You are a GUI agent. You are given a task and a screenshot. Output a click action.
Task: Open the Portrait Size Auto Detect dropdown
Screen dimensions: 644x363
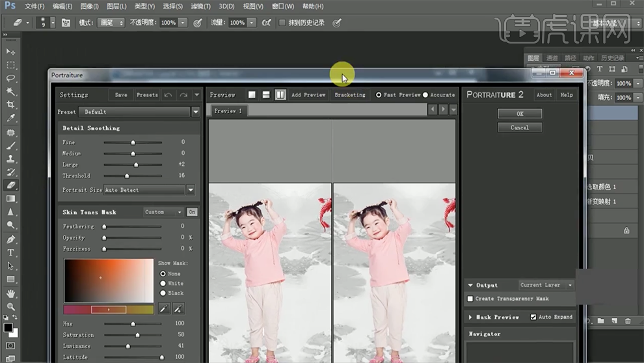pos(191,190)
